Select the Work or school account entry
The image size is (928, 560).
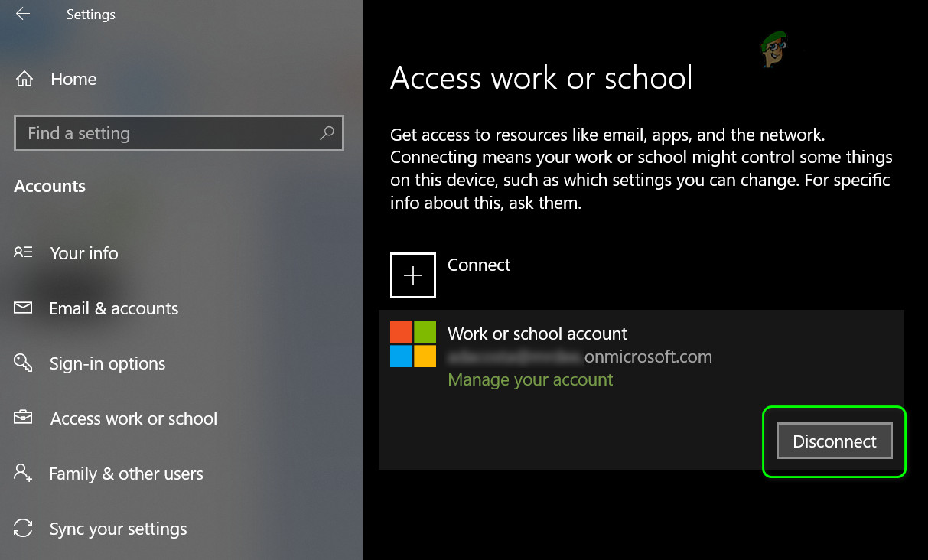pyautogui.click(x=641, y=390)
